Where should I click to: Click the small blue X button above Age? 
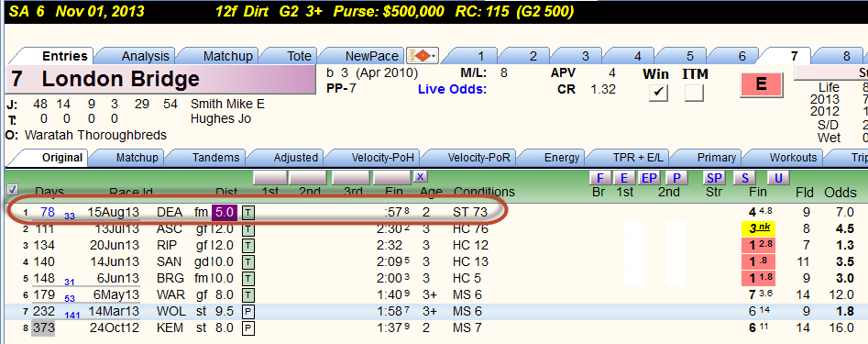pyautogui.click(x=420, y=177)
